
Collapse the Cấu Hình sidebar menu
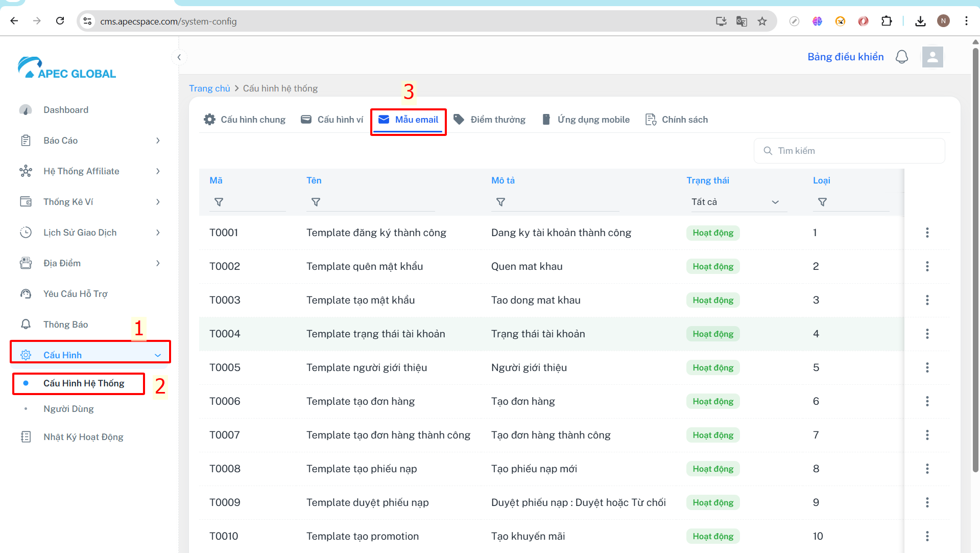tap(90, 355)
